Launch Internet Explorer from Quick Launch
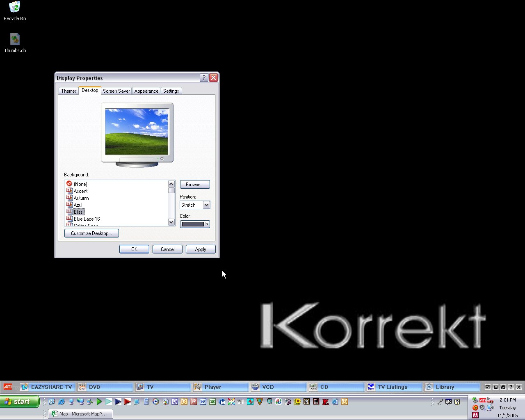Image resolution: width=525 pixels, height=420 pixels. click(62, 402)
